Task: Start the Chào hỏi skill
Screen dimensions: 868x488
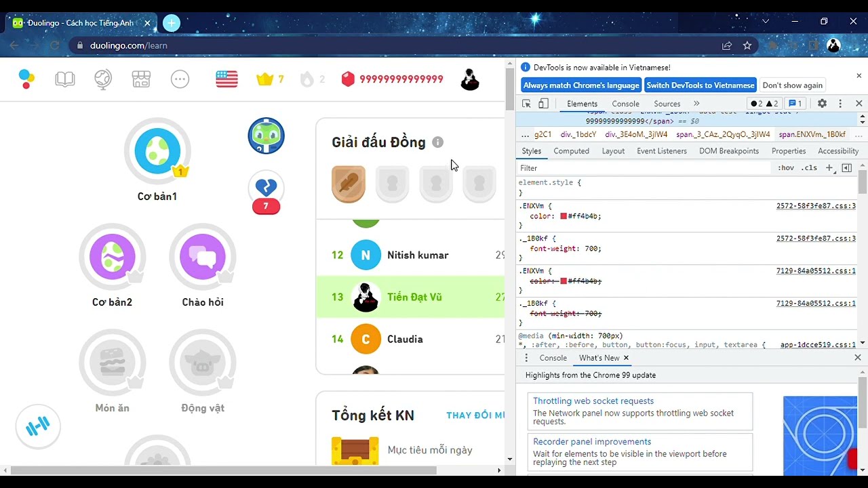Action: pos(202,256)
